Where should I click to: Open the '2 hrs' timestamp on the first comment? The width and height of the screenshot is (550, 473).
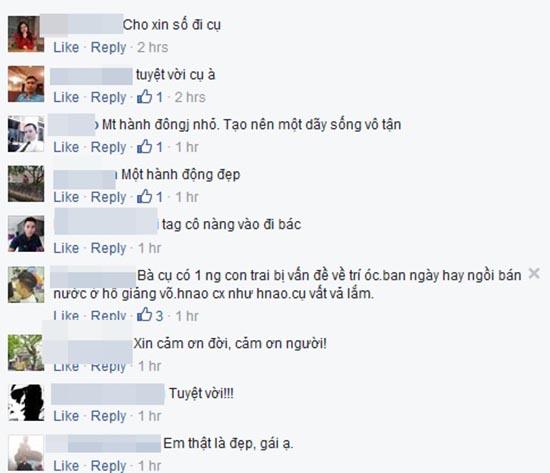(153, 47)
